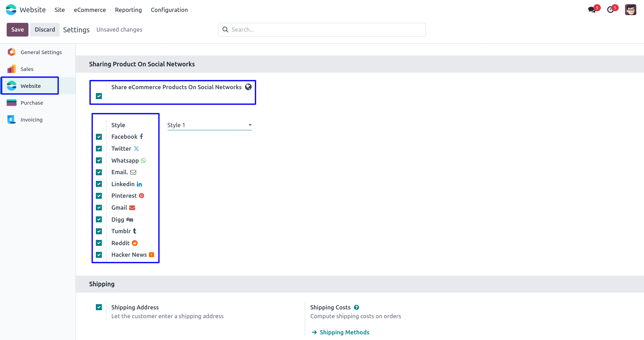The image size is (644, 340).
Task: Toggle the Shipping Address checkbox
Action: 99,307
